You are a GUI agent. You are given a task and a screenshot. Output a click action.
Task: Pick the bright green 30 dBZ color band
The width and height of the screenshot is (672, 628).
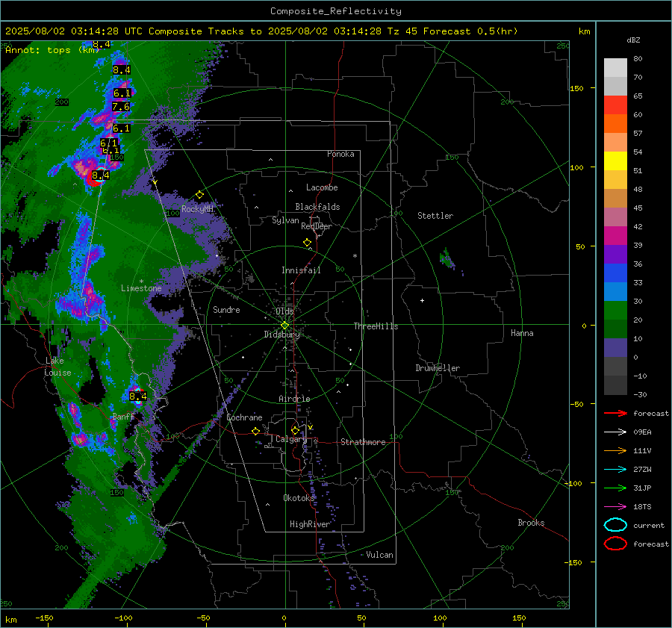click(615, 310)
